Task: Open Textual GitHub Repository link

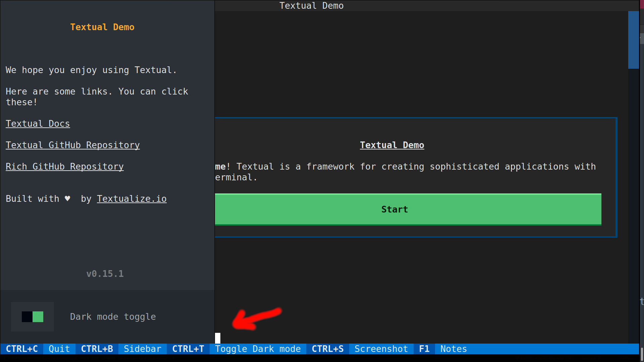Action: coord(73,145)
